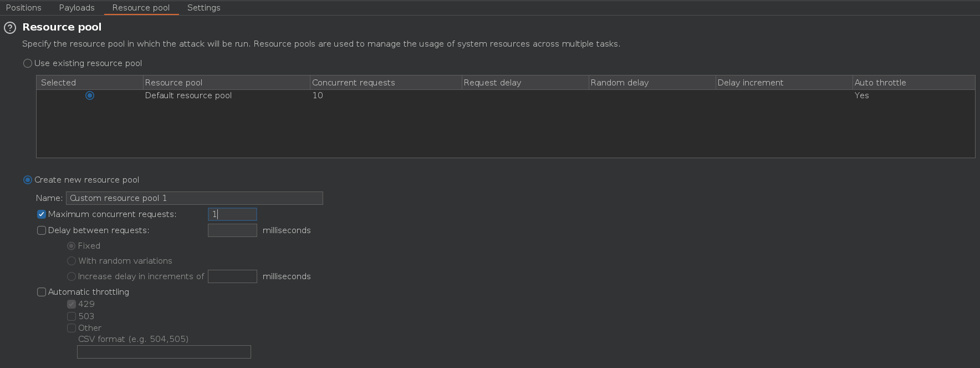Click the resource pool Name field
980x368 pixels.
[194, 198]
